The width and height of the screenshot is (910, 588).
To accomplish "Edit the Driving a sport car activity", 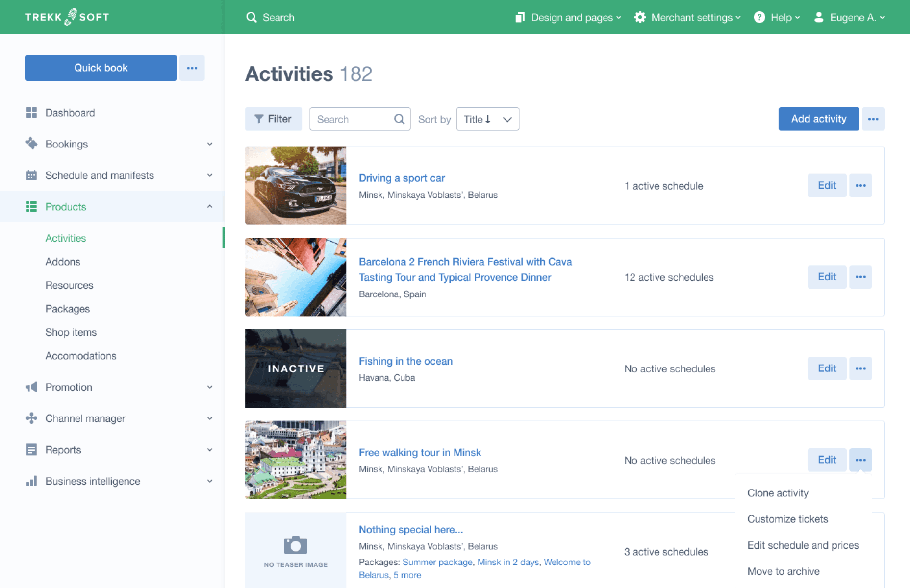I will (x=827, y=186).
